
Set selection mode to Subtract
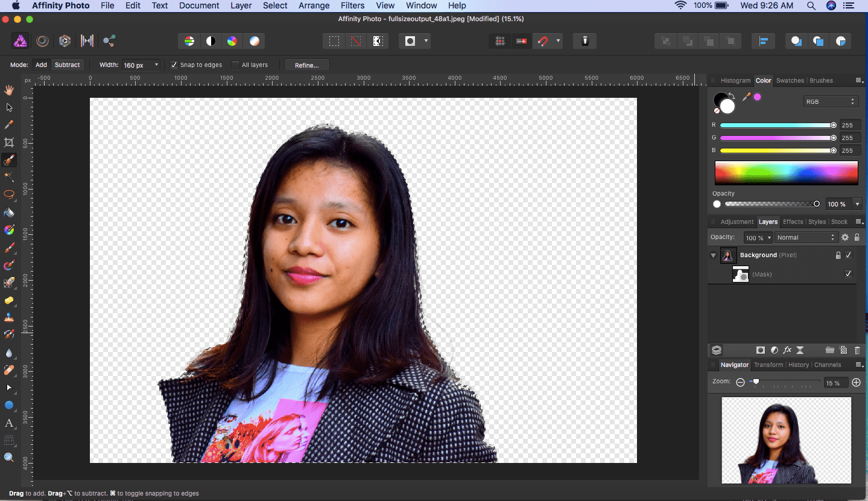click(x=67, y=65)
